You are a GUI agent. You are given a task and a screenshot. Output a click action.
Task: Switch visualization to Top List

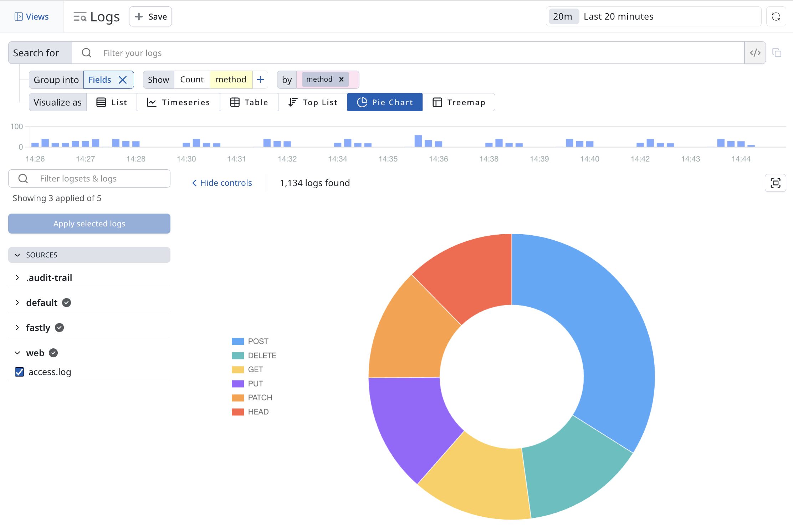313,102
